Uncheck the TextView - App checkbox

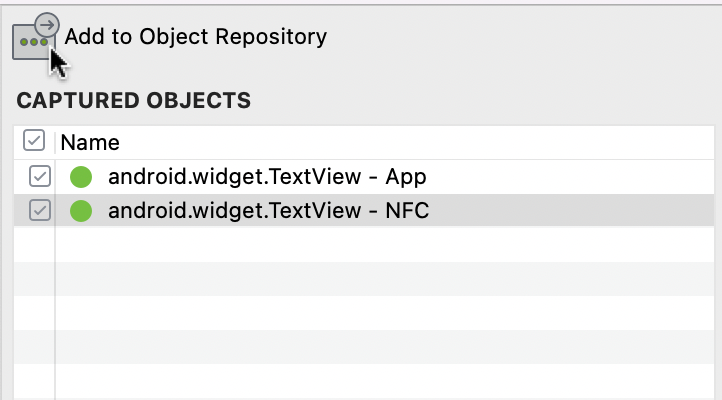coord(39,177)
